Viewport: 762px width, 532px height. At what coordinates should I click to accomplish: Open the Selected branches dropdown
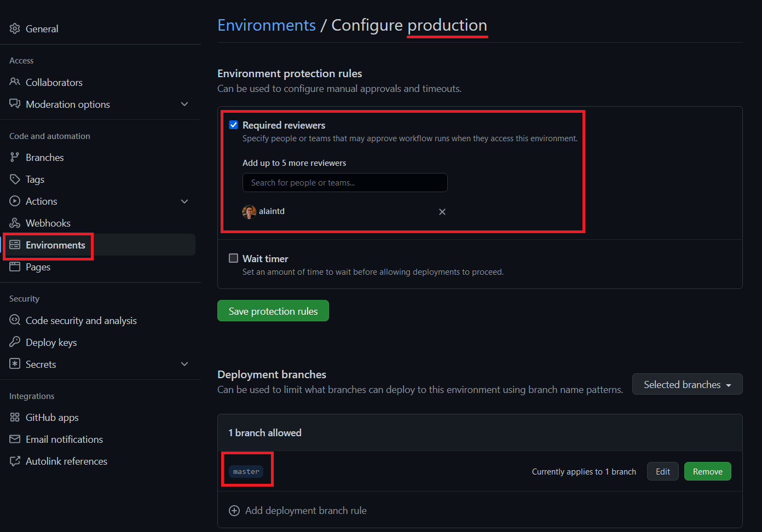687,385
